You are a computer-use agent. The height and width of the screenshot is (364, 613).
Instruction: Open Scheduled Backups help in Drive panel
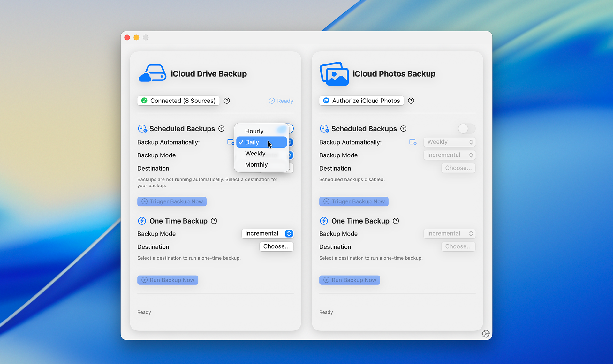coord(221,129)
